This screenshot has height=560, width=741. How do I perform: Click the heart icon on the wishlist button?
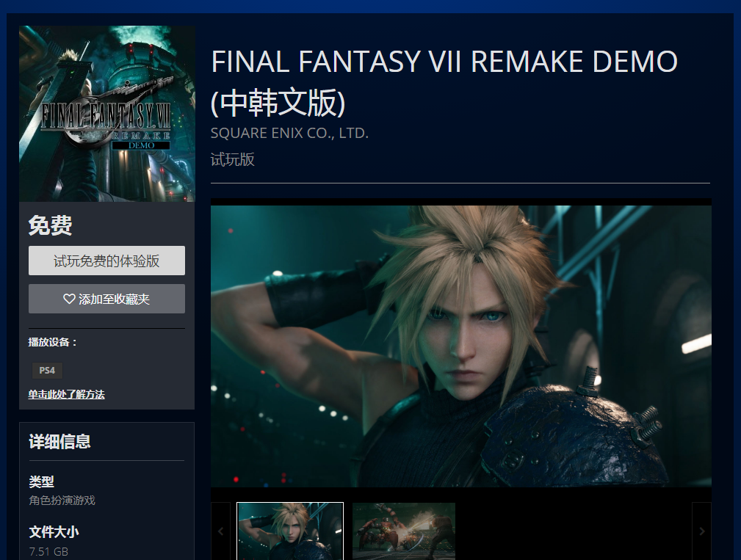tap(69, 299)
